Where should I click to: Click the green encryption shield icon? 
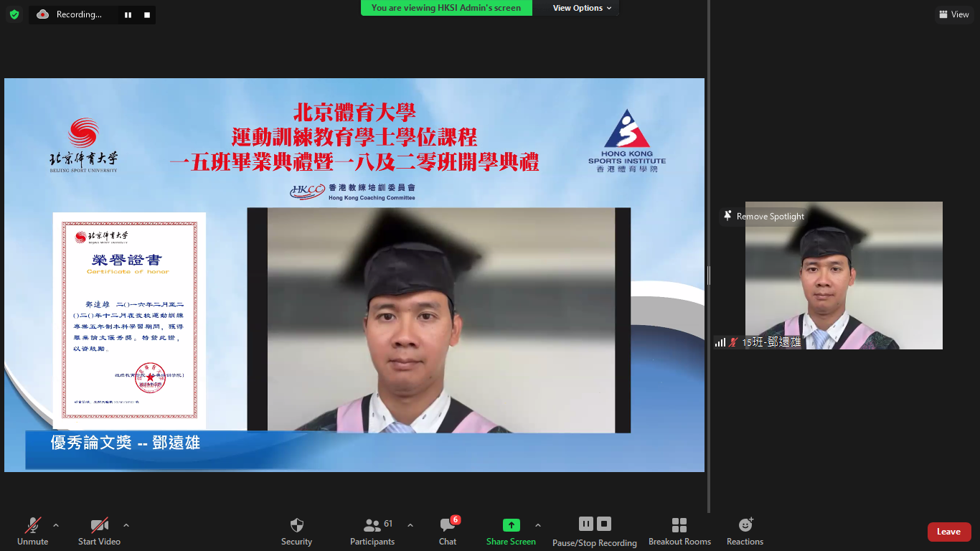click(14, 14)
